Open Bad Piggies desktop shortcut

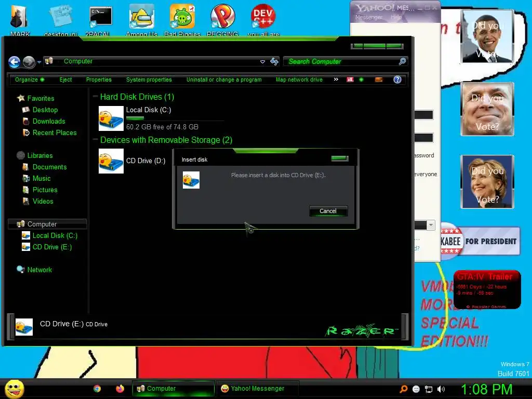182,19
